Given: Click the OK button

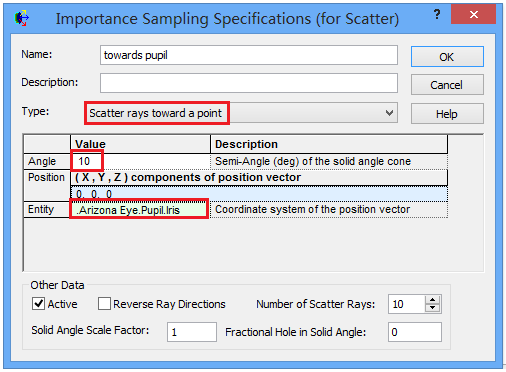Looking at the screenshot, I should pyautogui.click(x=447, y=57).
